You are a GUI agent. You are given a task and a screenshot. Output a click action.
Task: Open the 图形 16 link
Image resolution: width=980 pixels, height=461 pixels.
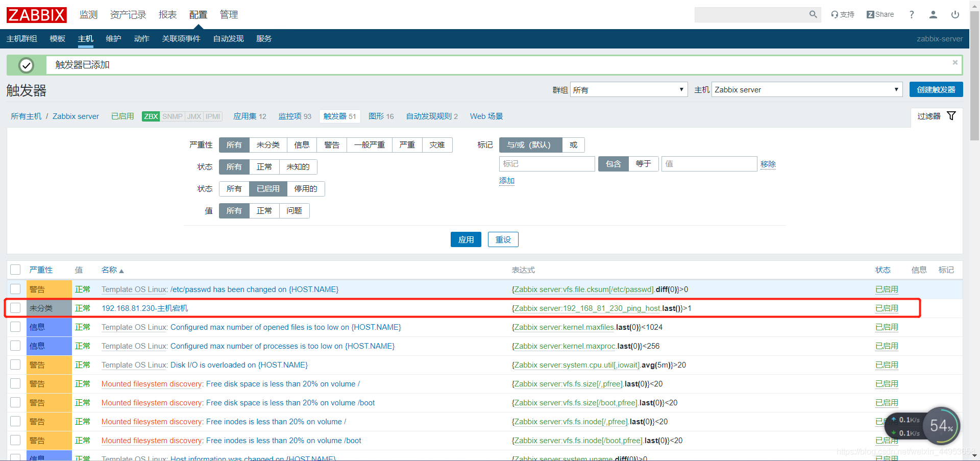(x=381, y=116)
